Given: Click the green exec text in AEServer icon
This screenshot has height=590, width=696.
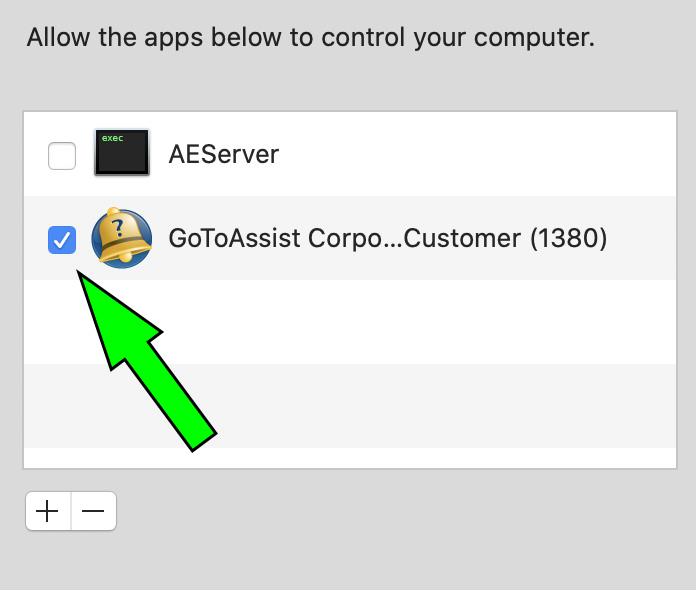Looking at the screenshot, I should click(x=112, y=138).
